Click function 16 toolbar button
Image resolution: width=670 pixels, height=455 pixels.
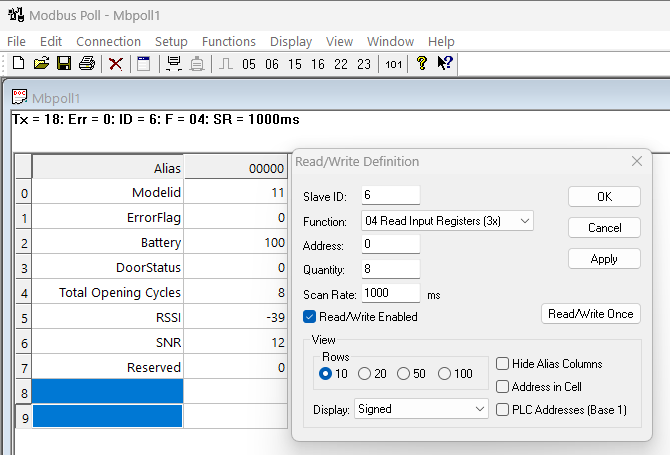pos(318,64)
